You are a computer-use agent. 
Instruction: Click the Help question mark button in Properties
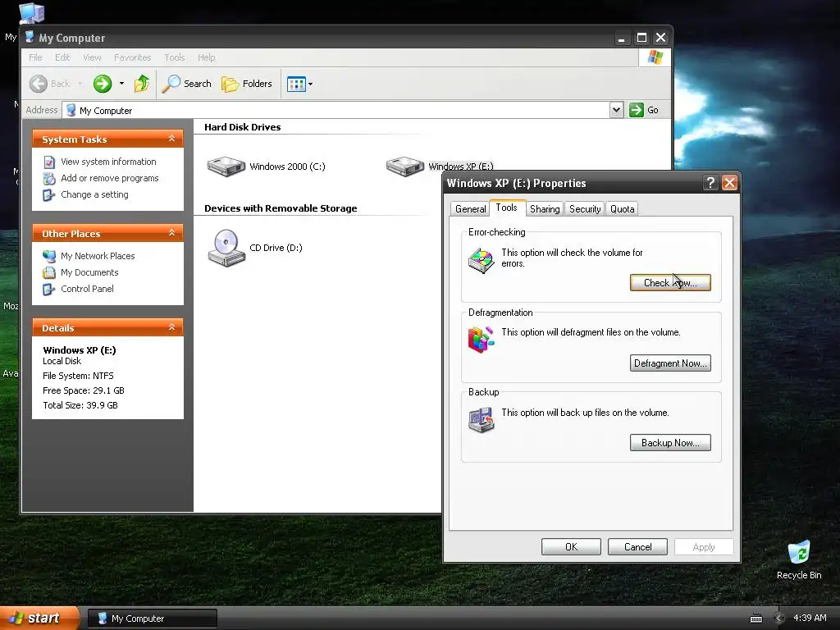point(710,183)
